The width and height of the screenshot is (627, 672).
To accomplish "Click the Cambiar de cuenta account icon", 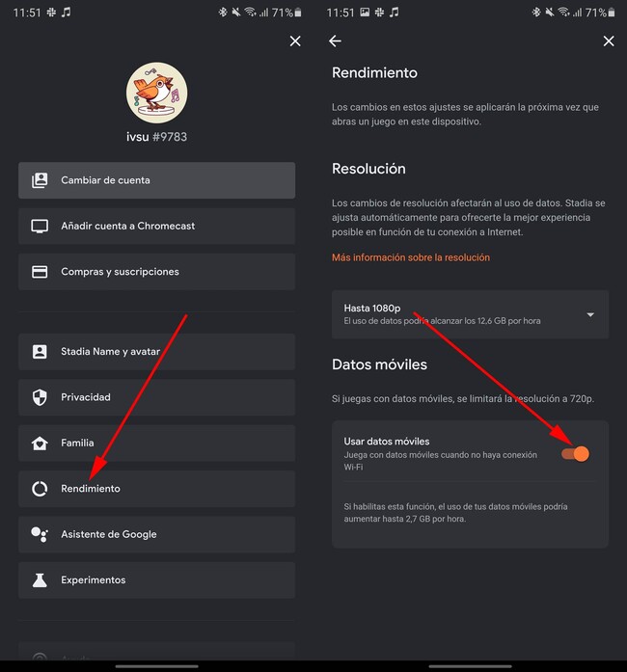I will 40,180.
